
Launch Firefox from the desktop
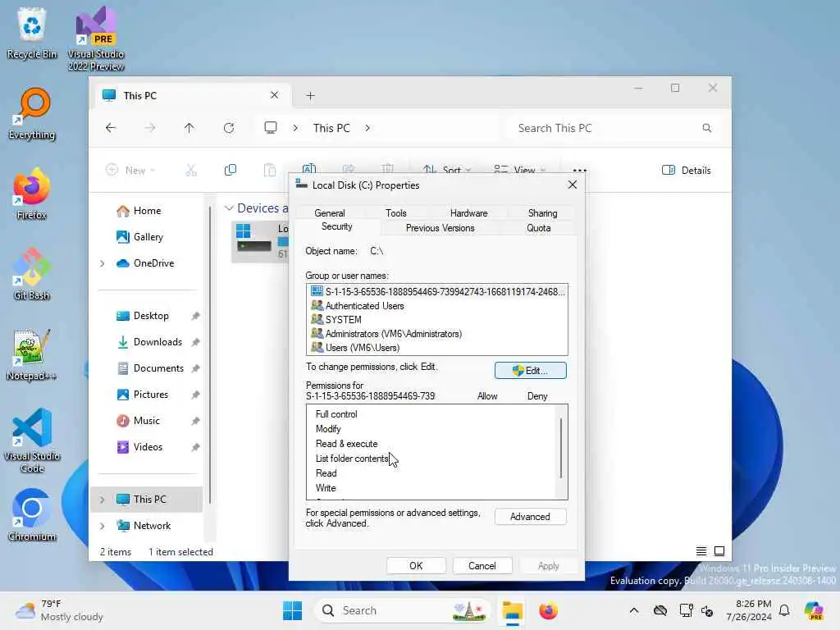[x=32, y=194]
